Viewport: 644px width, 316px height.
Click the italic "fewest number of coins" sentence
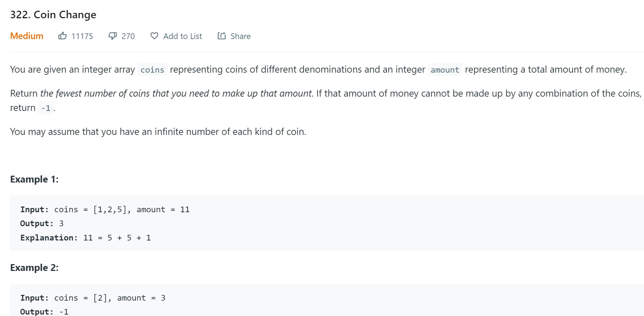[x=176, y=93]
